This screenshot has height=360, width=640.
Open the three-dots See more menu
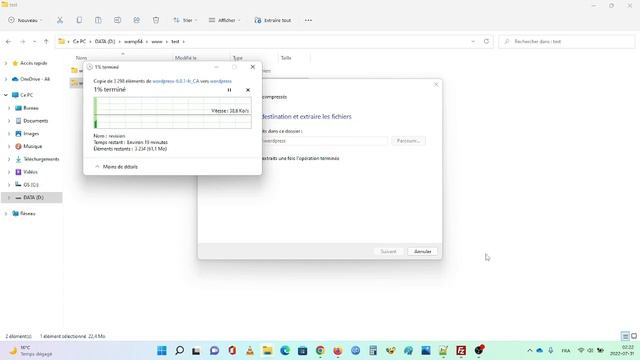pos(308,20)
